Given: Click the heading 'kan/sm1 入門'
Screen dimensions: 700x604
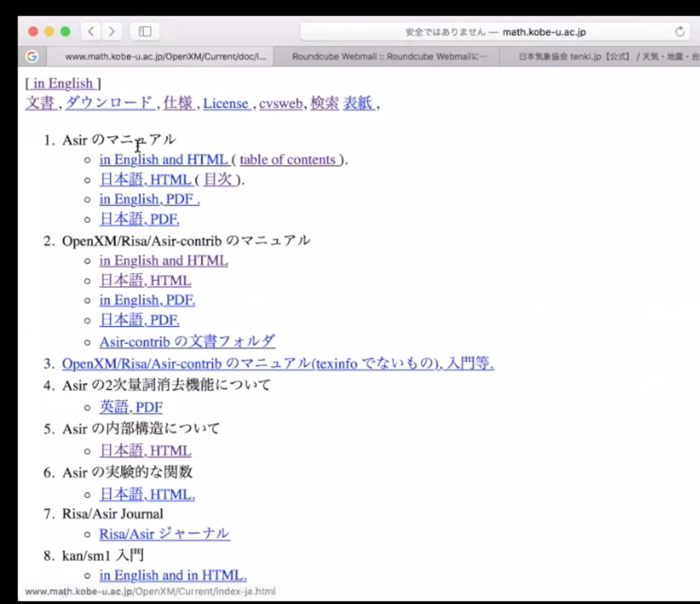Looking at the screenshot, I should click(103, 556).
